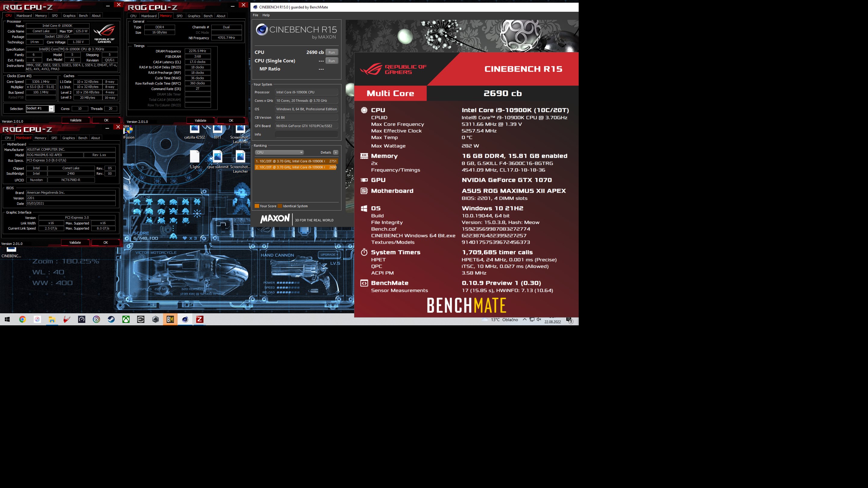Click the BIOS Version 2201 field

coord(71,198)
